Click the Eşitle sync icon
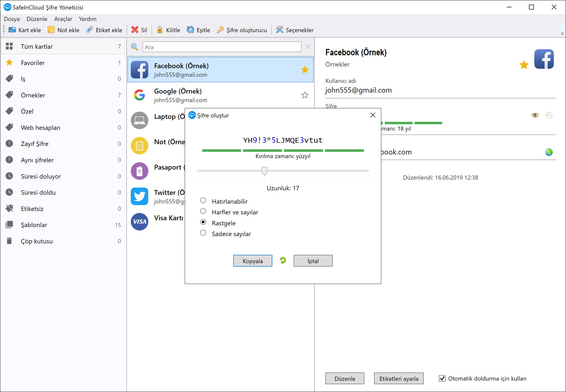Image resolution: width=566 pixels, height=392 pixels. click(190, 30)
